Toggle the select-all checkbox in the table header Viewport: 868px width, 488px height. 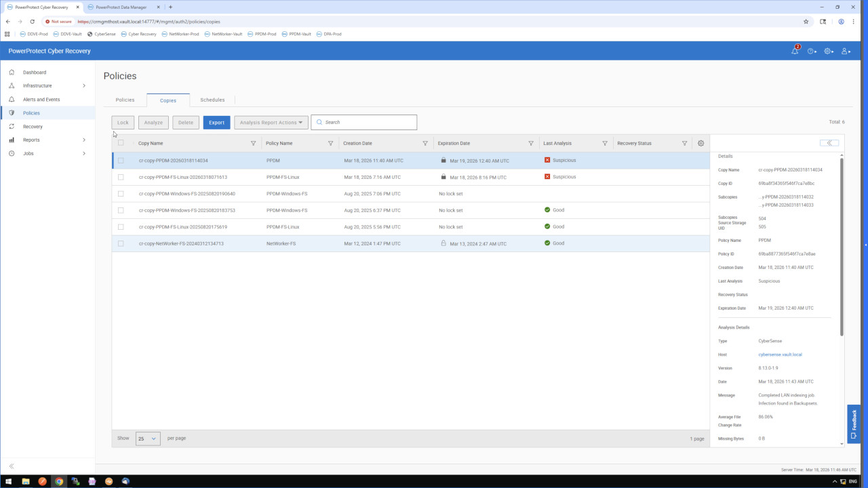[x=121, y=143]
